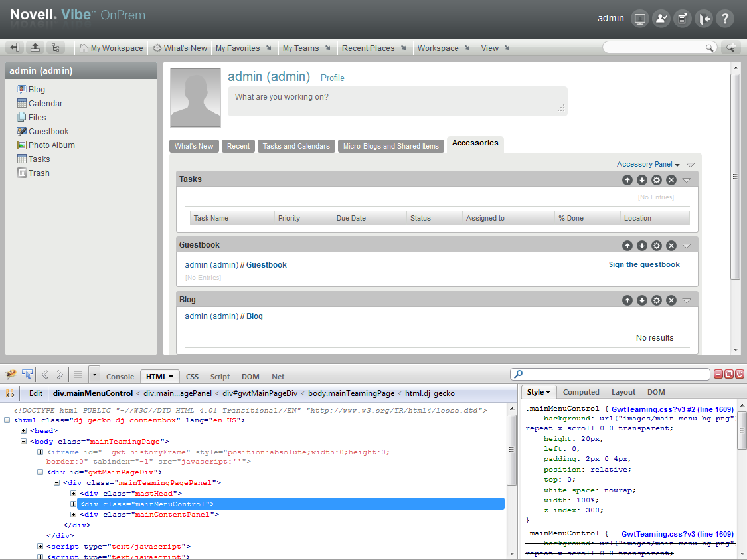Click the Firebug inspect element icon
The height and width of the screenshot is (560, 747).
coord(27,375)
